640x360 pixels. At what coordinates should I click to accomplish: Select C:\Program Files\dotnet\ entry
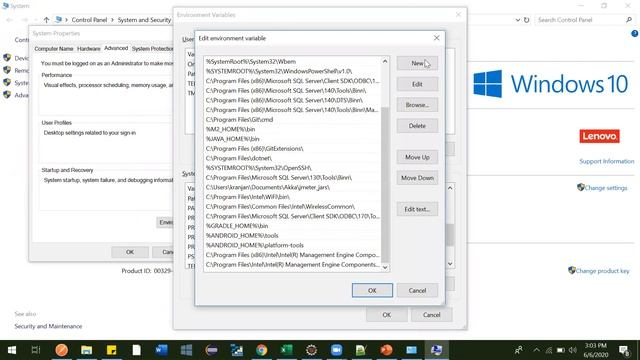pos(292,158)
